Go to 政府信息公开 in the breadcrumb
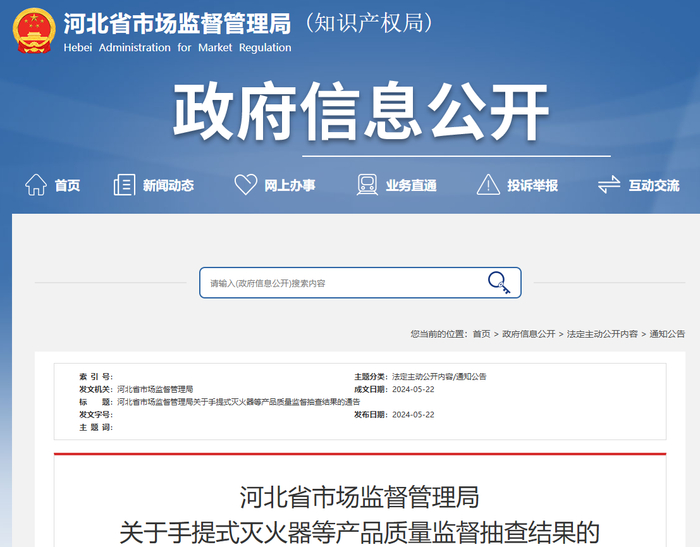The image size is (700, 547). (529, 334)
